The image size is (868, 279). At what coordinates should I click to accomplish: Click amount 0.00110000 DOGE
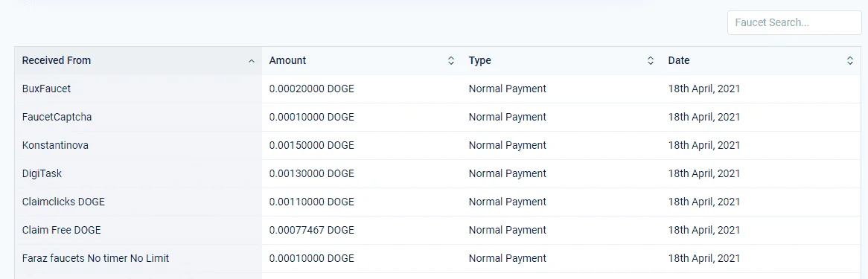[x=312, y=202]
